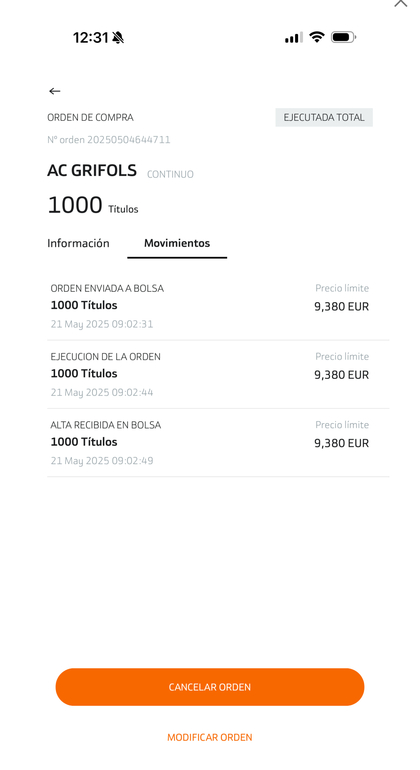Tap the CONTINUO market label
The image size is (420, 770).
pos(170,174)
